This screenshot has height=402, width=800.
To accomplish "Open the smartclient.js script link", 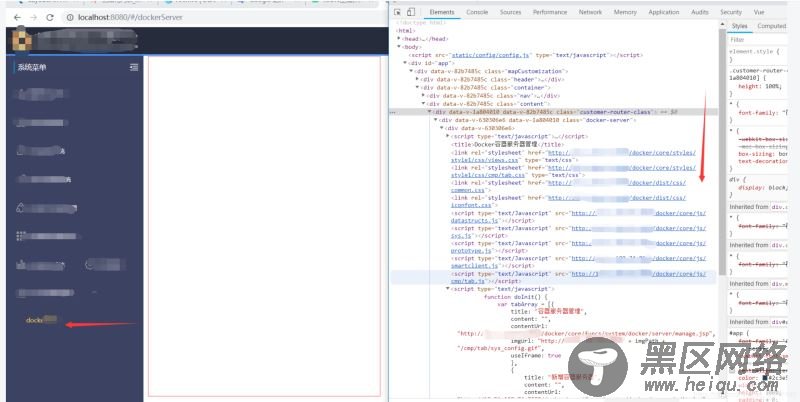I will coord(474,266).
